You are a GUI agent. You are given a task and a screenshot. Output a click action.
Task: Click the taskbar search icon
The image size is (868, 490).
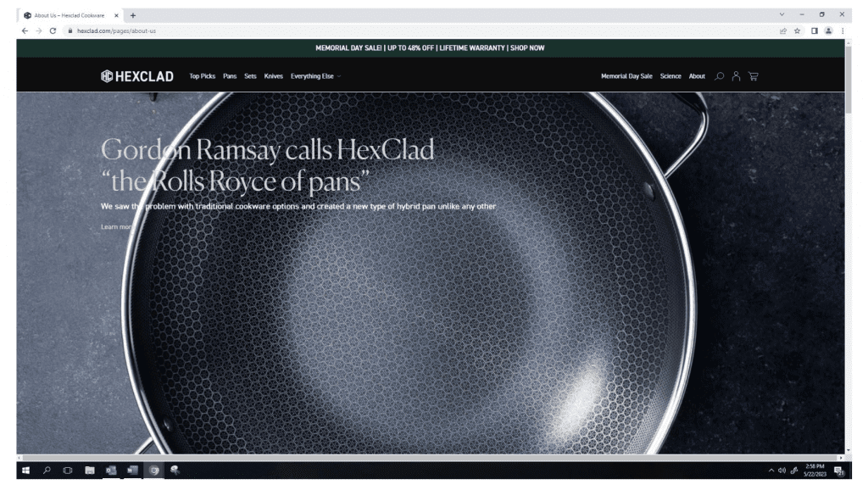[47, 471]
